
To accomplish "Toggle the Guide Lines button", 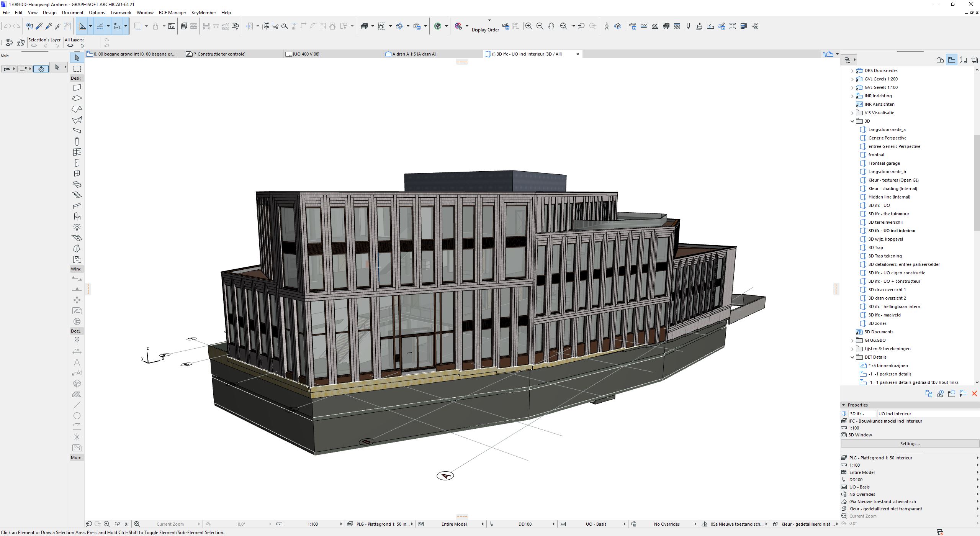I will (x=82, y=26).
